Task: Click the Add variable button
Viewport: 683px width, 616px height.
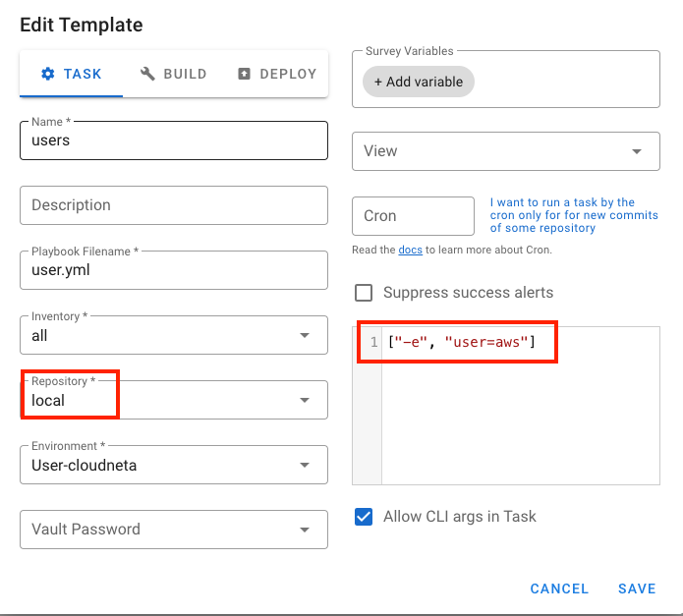Action: [x=419, y=82]
